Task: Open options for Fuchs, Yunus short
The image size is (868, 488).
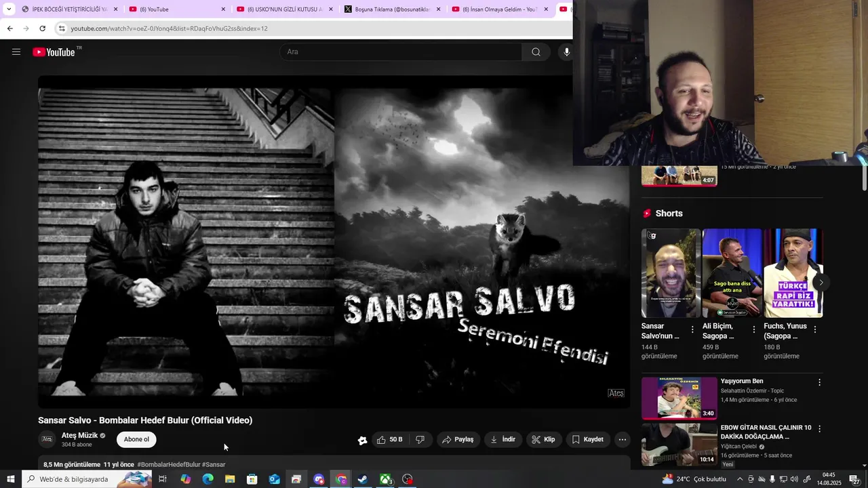Action: (814, 329)
